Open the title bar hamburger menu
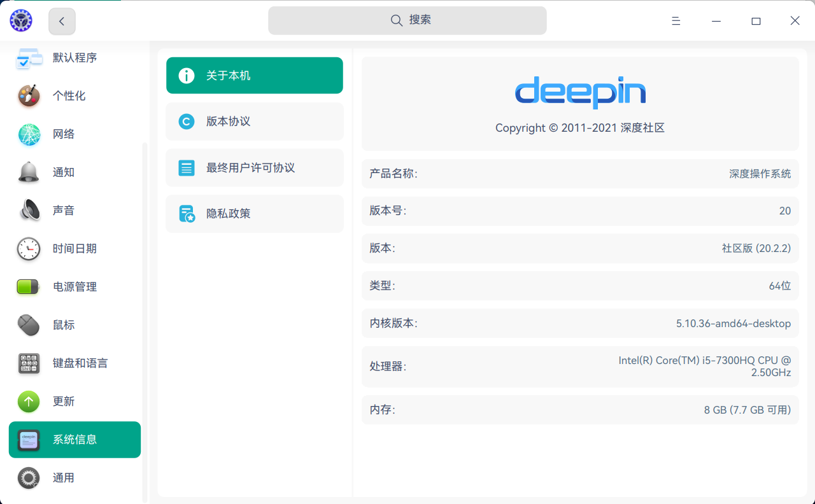 tap(676, 21)
